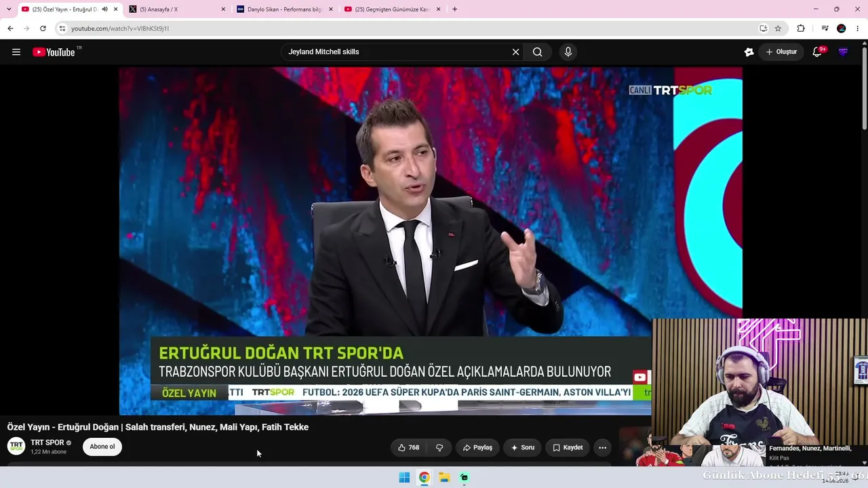Switch to the Özel Yayın YouTube tab

tap(68, 9)
